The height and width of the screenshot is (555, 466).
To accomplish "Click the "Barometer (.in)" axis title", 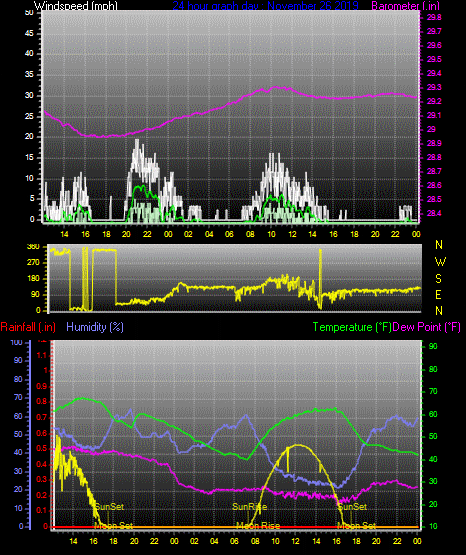I will point(405,5).
